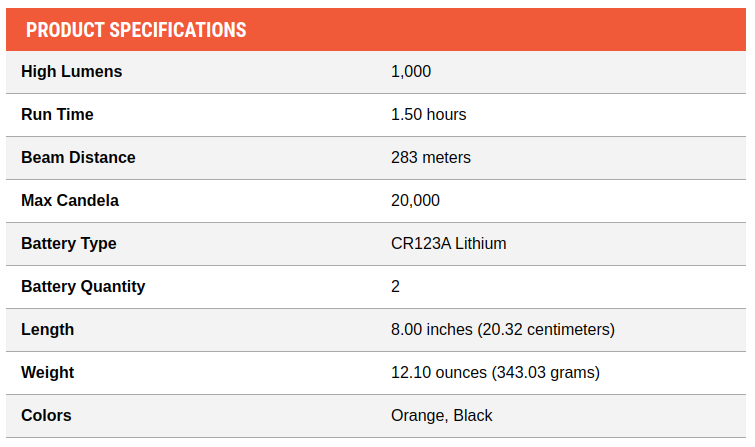This screenshot has width=755, height=447.
Task: Select the Battery Quantity label
Action: (83, 287)
